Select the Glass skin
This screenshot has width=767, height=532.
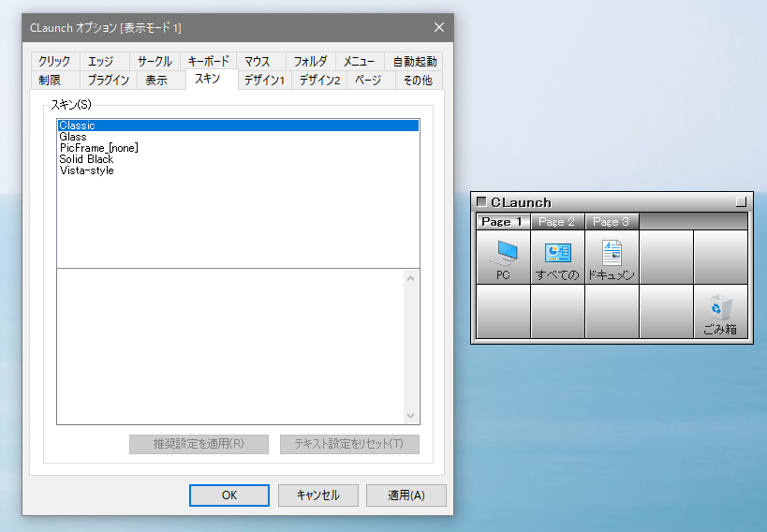73,137
